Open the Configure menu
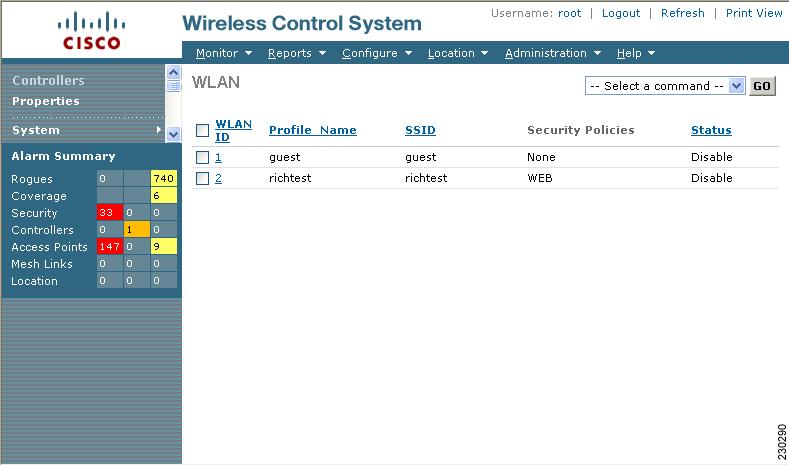 (x=377, y=53)
